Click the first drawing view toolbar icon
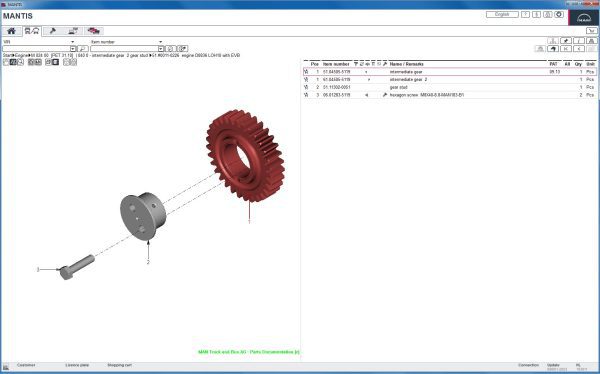Screen dimensions: 600x374 click(6, 62)
